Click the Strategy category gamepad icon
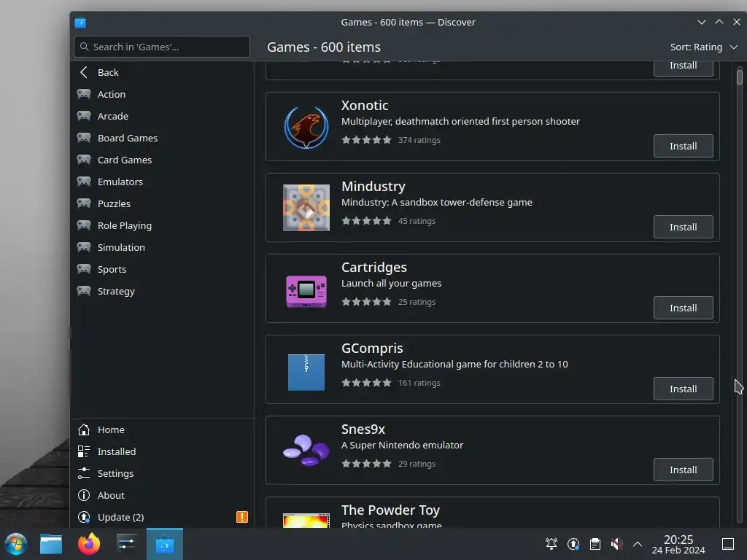Viewport: 747px width, 560px height. tap(84, 291)
